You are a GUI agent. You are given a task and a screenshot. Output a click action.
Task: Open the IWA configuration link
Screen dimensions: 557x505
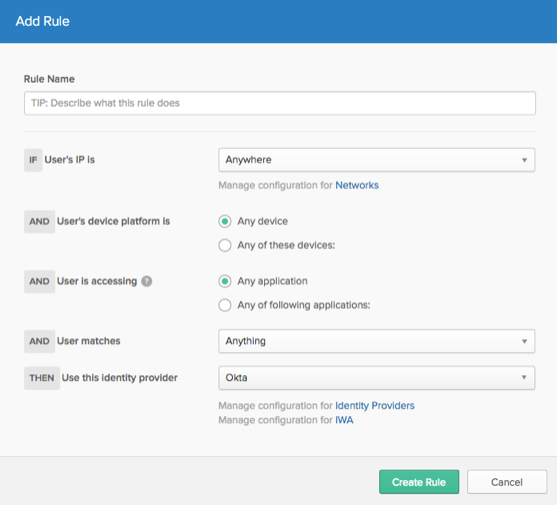344,420
